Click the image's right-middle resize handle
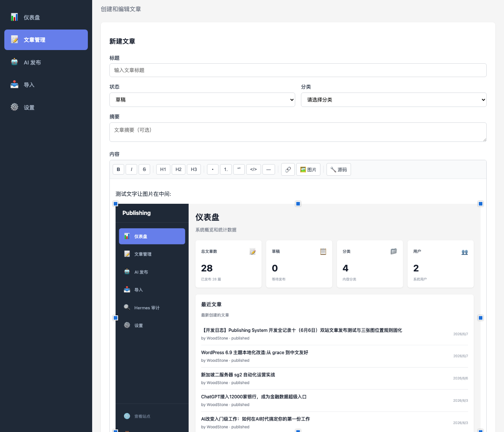The image size is (504, 432). (x=481, y=318)
